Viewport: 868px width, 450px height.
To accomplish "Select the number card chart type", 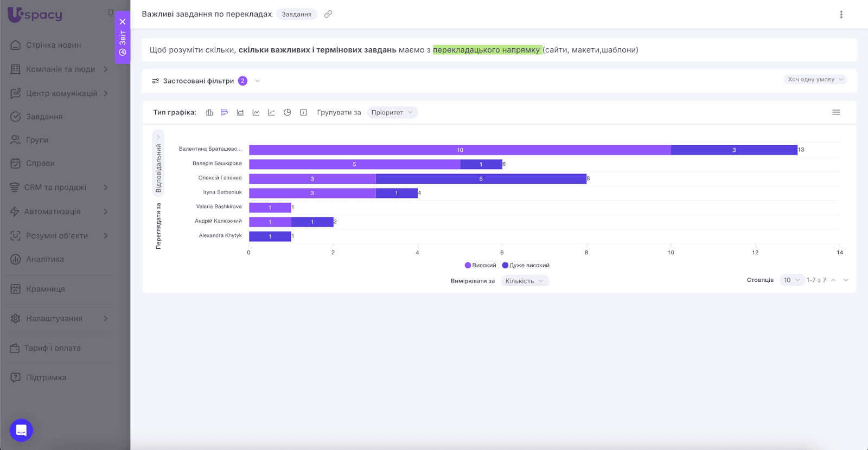I will click(x=304, y=112).
